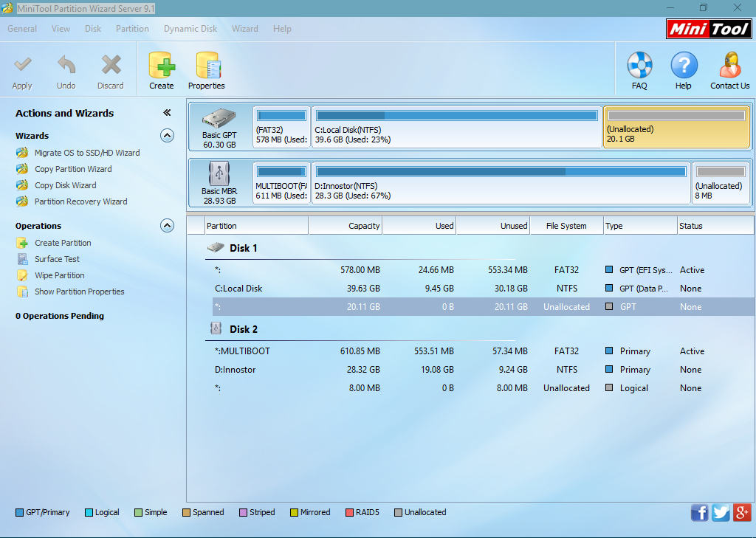Select the 578 MB FAT32 partition block
756x538 pixels.
281,127
